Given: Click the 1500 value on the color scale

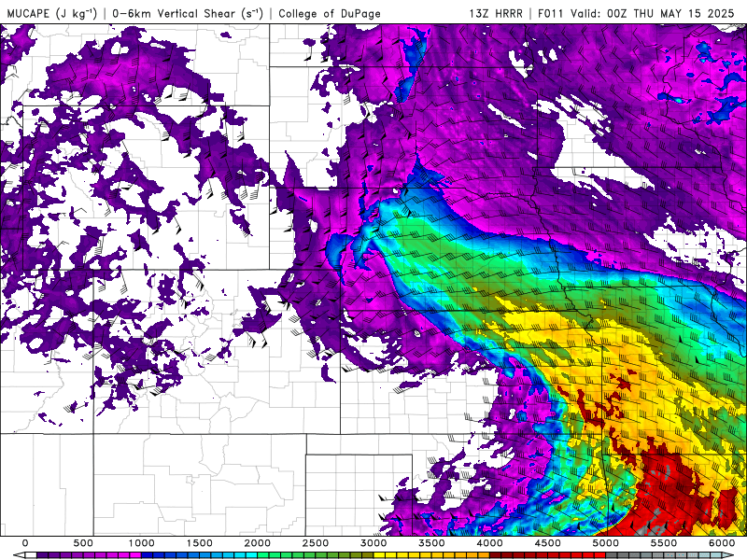Looking at the screenshot, I should pyautogui.click(x=200, y=543).
